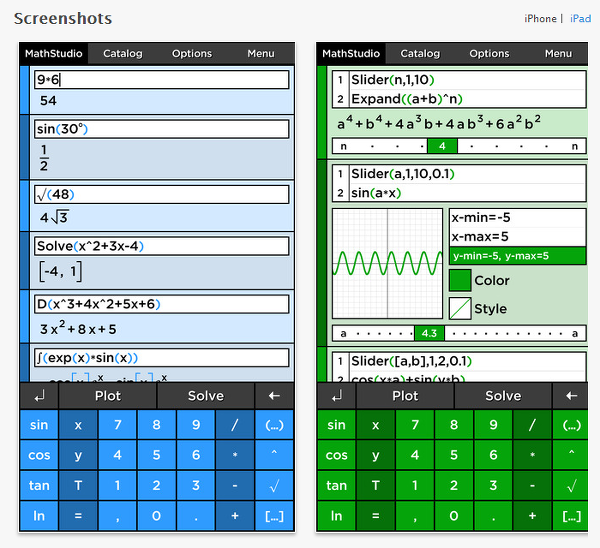Tap the square root key on green keypad

[571, 486]
